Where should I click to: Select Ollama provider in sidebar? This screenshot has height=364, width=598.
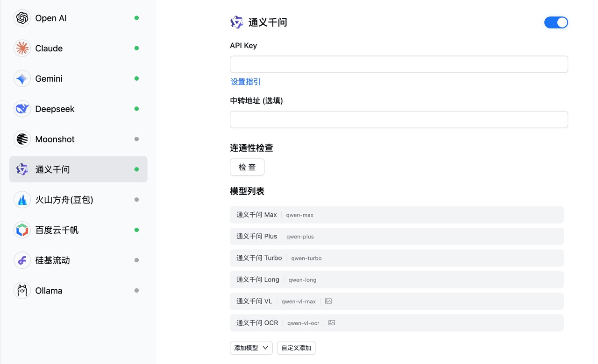[x=78, y=290]
